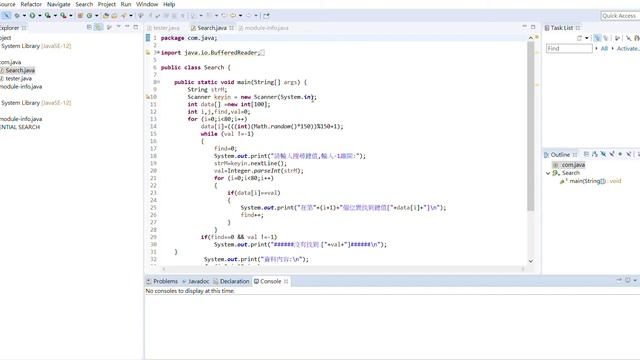Click the editor scroll down arrow

pyautogui.click(x=531, y=261)
